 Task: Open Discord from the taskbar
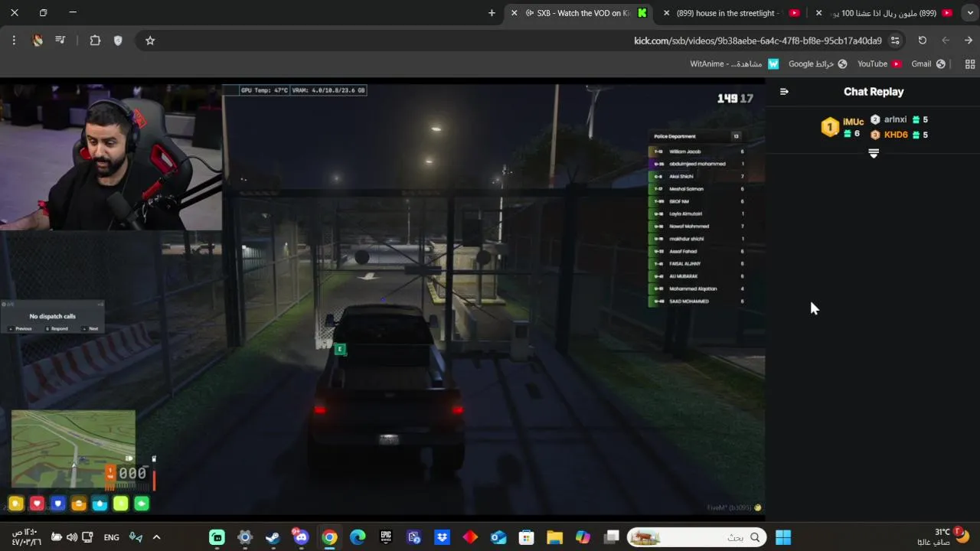[301, 537]
